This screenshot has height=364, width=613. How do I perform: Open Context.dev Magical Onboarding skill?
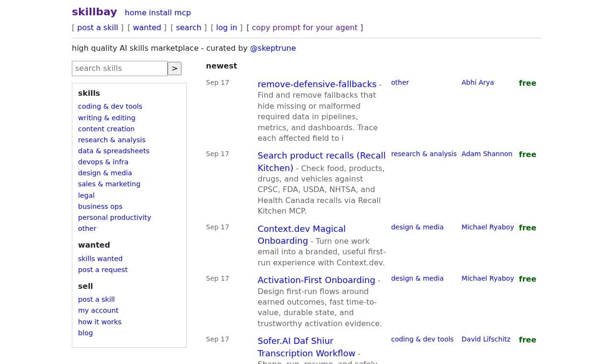point(302,235)
